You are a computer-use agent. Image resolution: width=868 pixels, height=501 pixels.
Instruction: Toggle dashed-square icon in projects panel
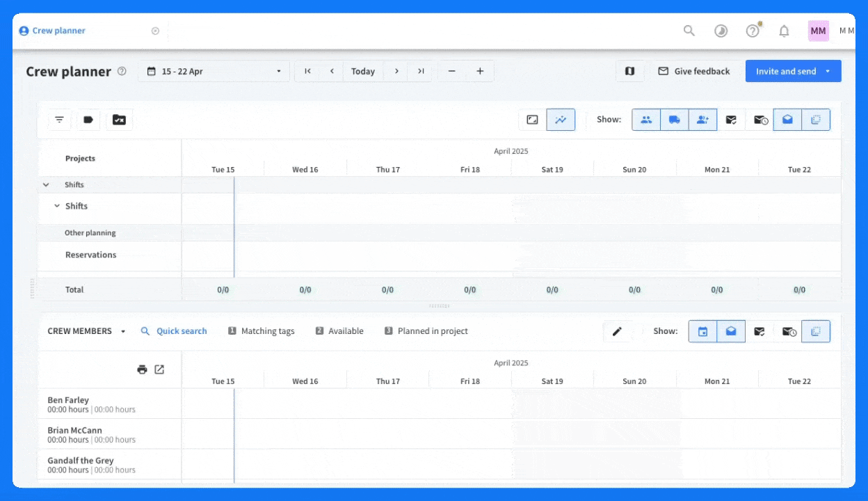816,120
